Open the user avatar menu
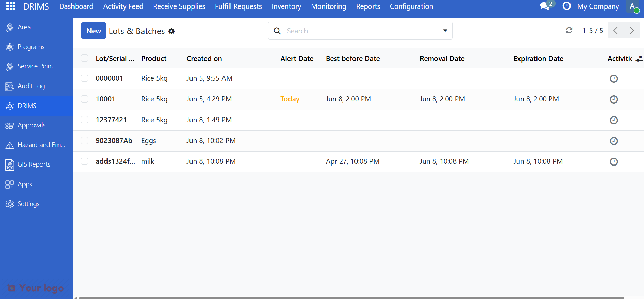 [x=633, y=6]
